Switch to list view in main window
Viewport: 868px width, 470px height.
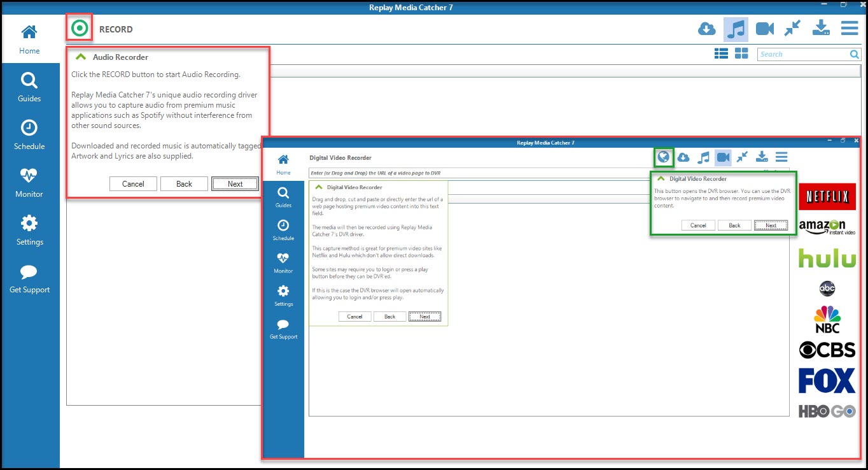click(x=721, y=54)
